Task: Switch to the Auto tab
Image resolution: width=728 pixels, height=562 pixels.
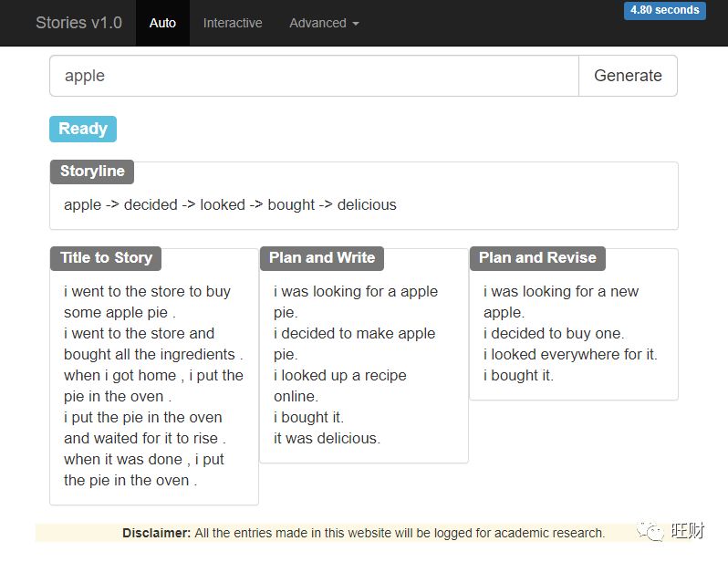Action: [162, 23]
